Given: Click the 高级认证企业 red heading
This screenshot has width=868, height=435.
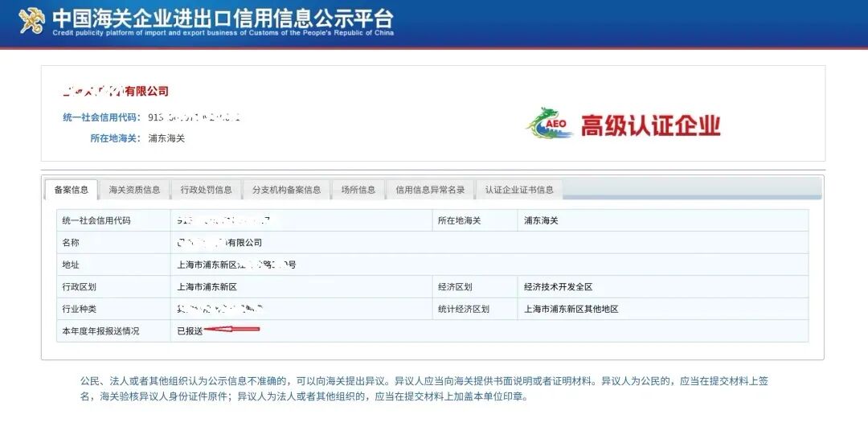Looking at the screenshot, I should click(650, 125).
